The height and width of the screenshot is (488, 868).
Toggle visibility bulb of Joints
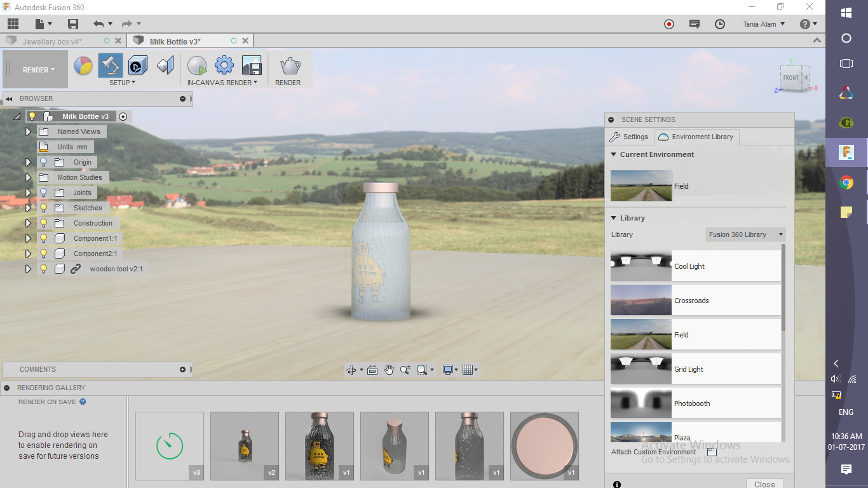click(x=44, y=193)
